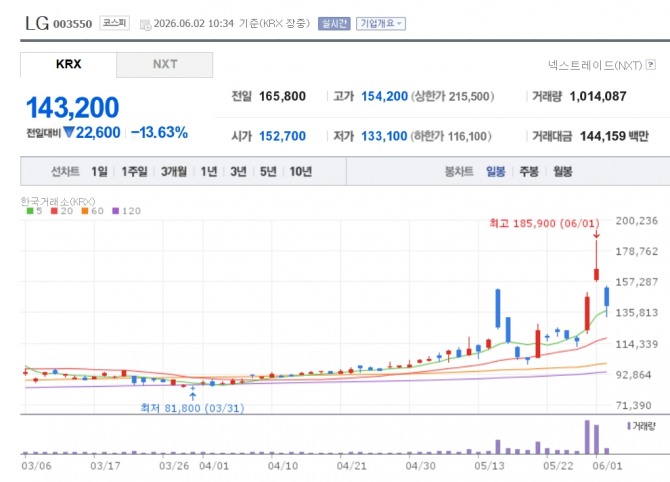The height and width of the screenshot is (482, 670).
Task: Select the 1일 line chart period
Action: point(99,171)
